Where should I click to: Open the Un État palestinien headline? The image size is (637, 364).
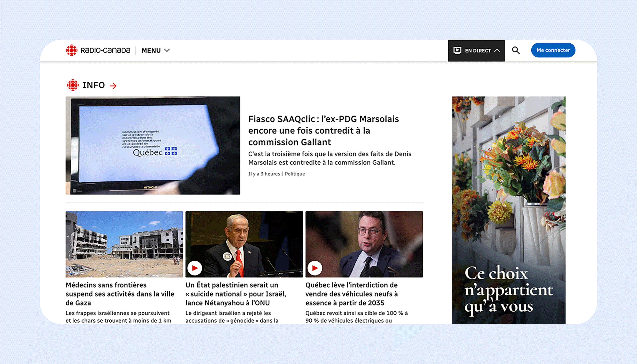236,294
